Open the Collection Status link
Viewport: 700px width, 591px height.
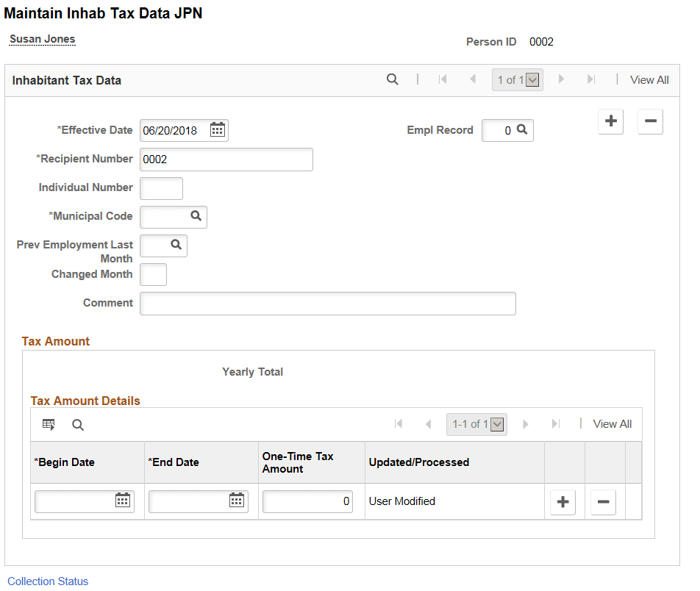[x=47, y=581]
